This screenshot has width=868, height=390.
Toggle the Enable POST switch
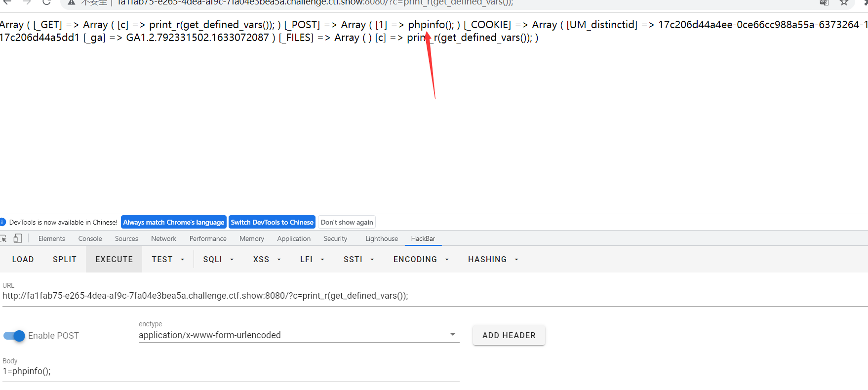click(14, 336)
